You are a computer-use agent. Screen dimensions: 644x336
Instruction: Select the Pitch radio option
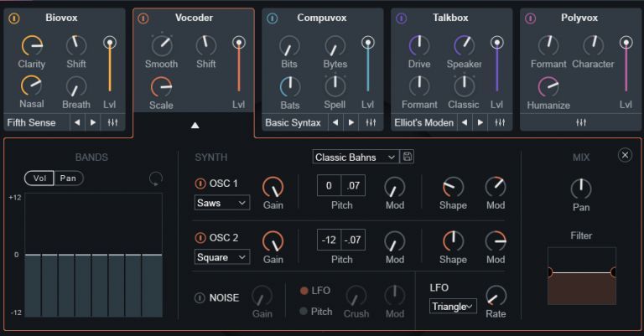[304, 312]
